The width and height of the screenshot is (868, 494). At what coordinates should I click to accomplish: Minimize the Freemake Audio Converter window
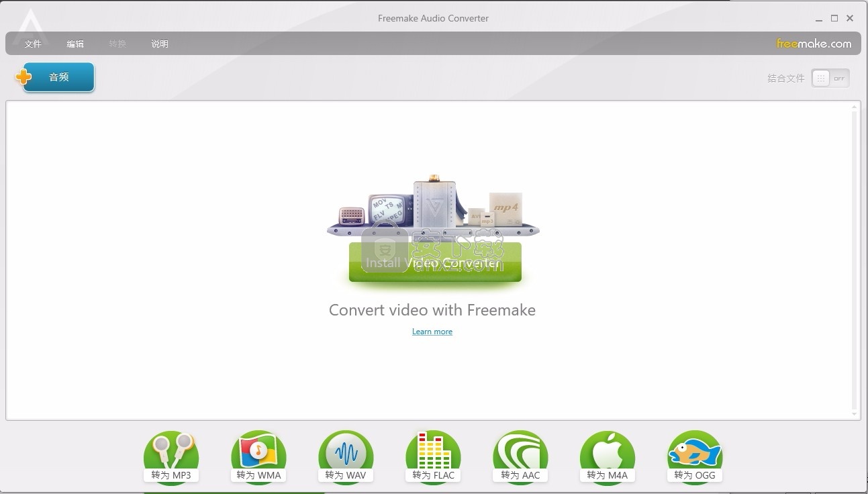pos(818,19)
